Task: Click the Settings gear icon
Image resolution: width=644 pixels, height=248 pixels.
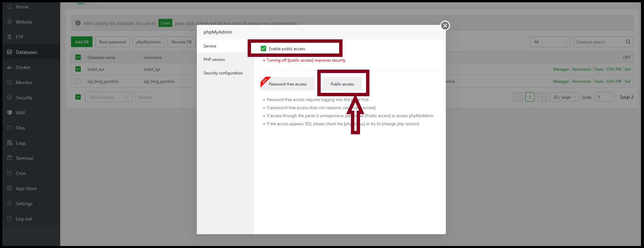Action: [x=9, y=204]
